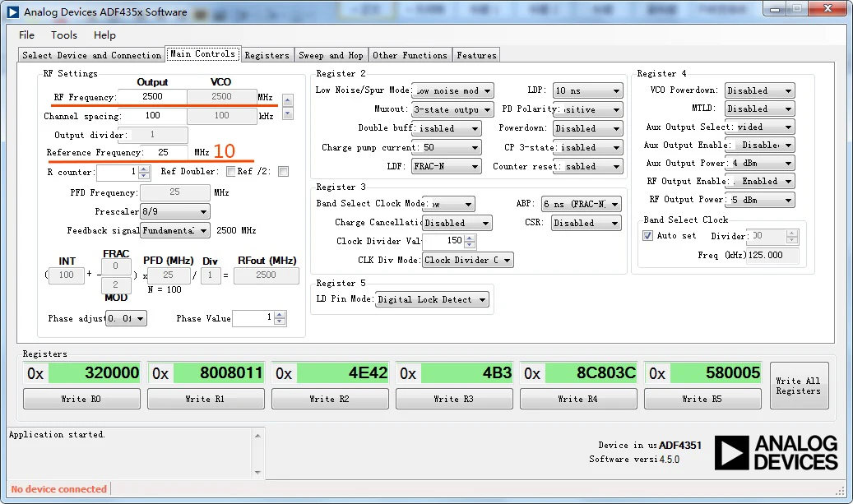853x504 pixels.
Task: Open the Tools menu
Action: pos(64,35)
